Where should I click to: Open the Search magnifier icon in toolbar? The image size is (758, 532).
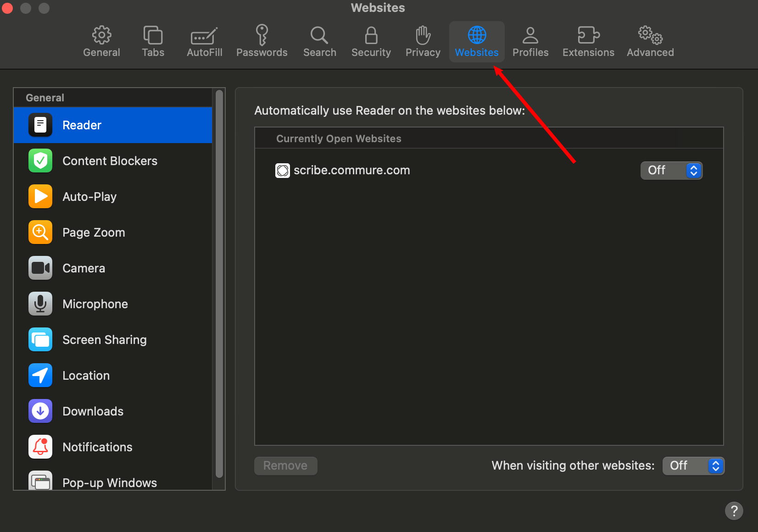319,35
